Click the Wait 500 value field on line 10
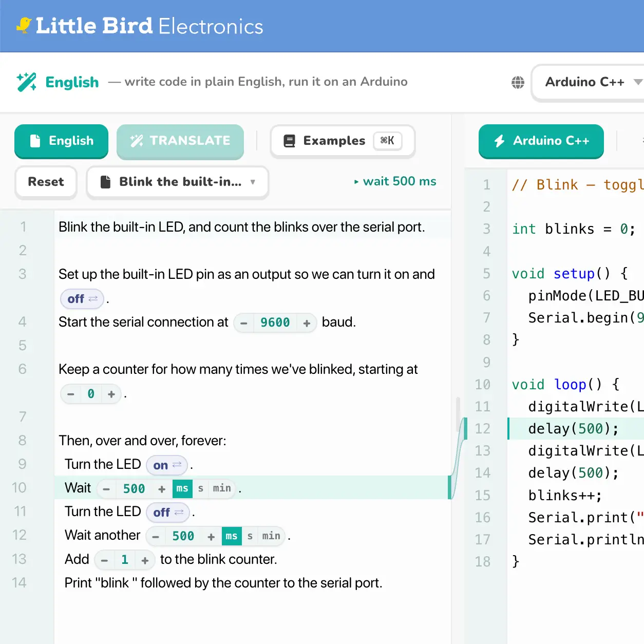 point(134,489)
